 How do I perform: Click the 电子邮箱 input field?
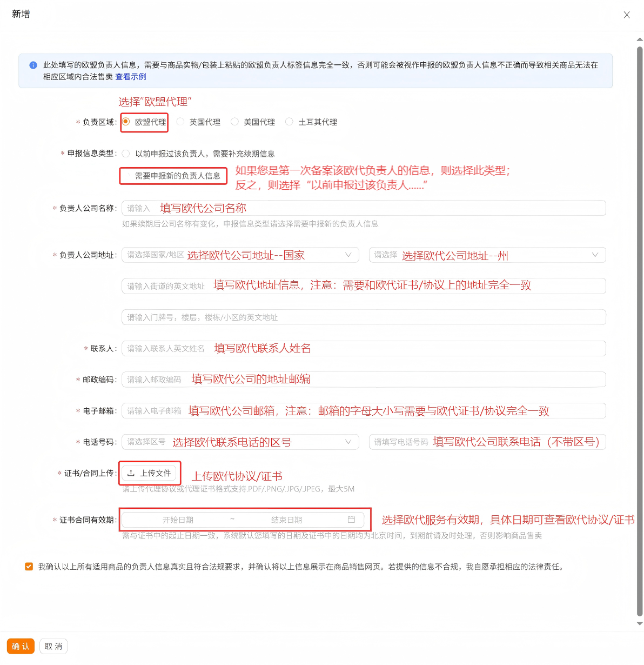coord(364,411)
